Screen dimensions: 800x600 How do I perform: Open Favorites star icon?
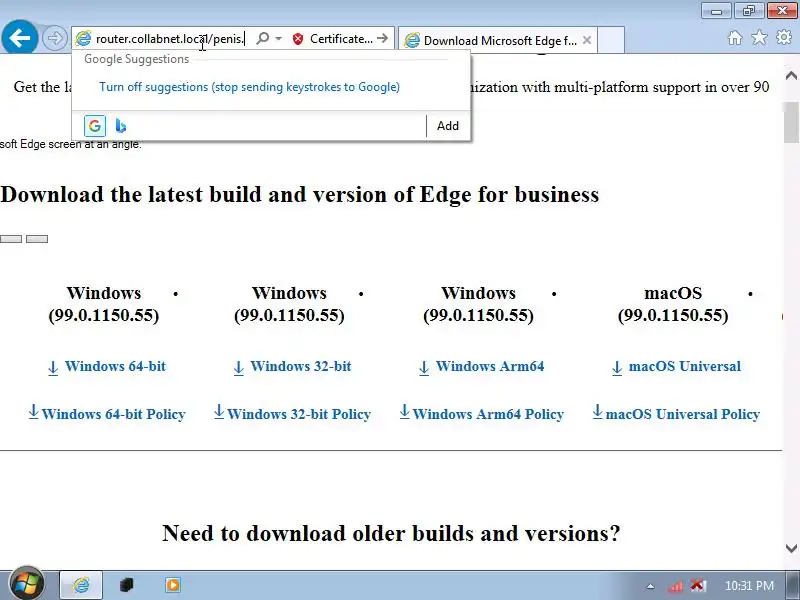[759, 37]
